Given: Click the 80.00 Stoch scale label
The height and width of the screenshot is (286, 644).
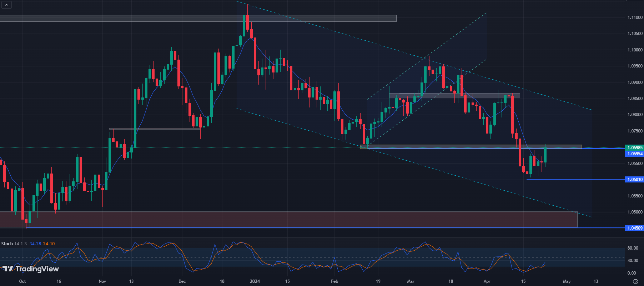Looking at the screenshot, I should pos(633,248).
